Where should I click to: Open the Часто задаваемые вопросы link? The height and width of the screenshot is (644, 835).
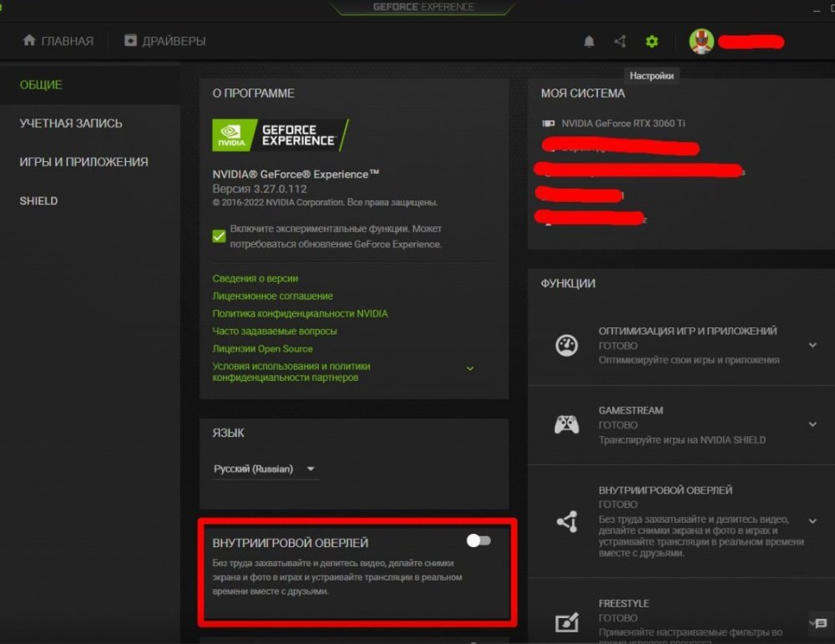[275, 331]
